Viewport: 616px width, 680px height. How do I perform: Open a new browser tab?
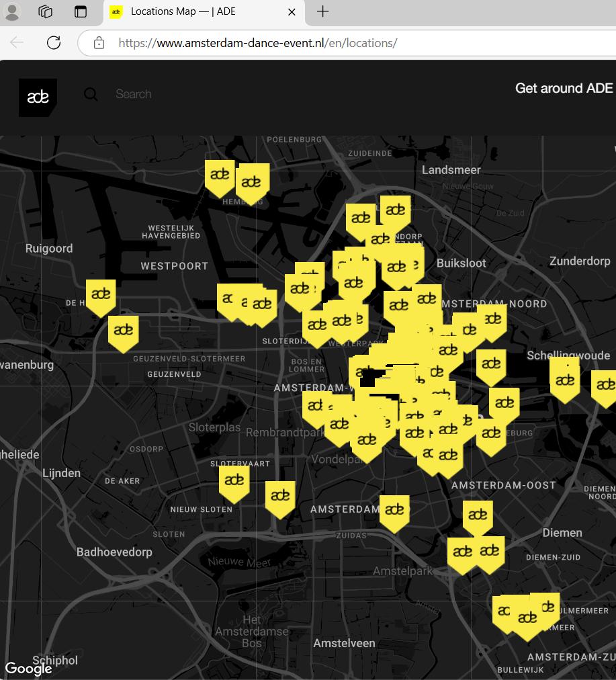click(323, 11)
